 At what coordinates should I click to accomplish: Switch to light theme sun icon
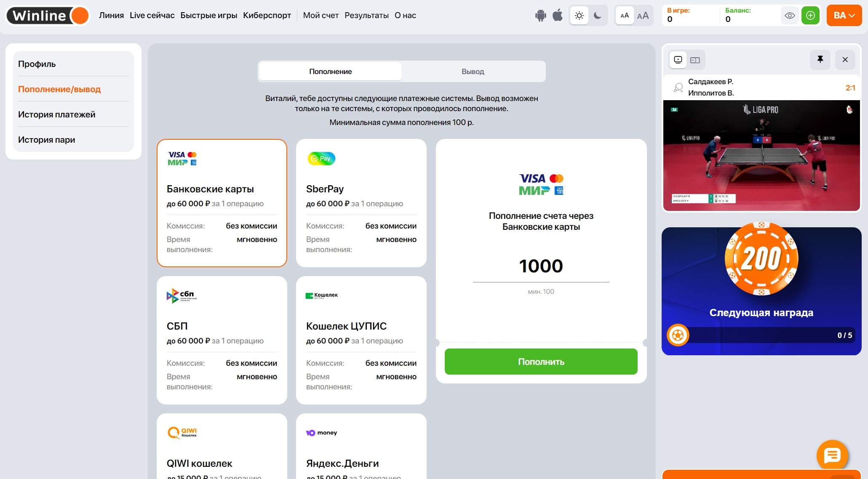coord(579,16)
